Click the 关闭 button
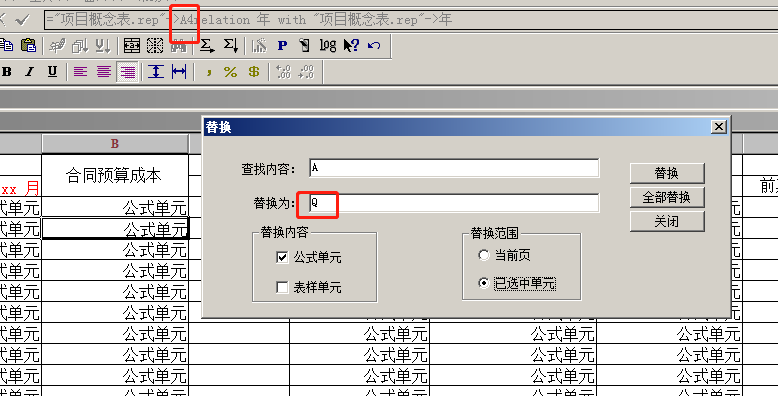Viewport: 778px width, 396px height. (x=667, y=221)
